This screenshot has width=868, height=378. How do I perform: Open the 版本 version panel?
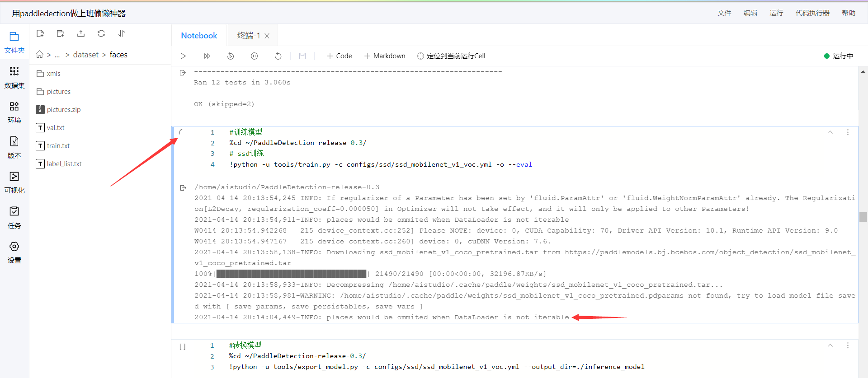point(14,148)
